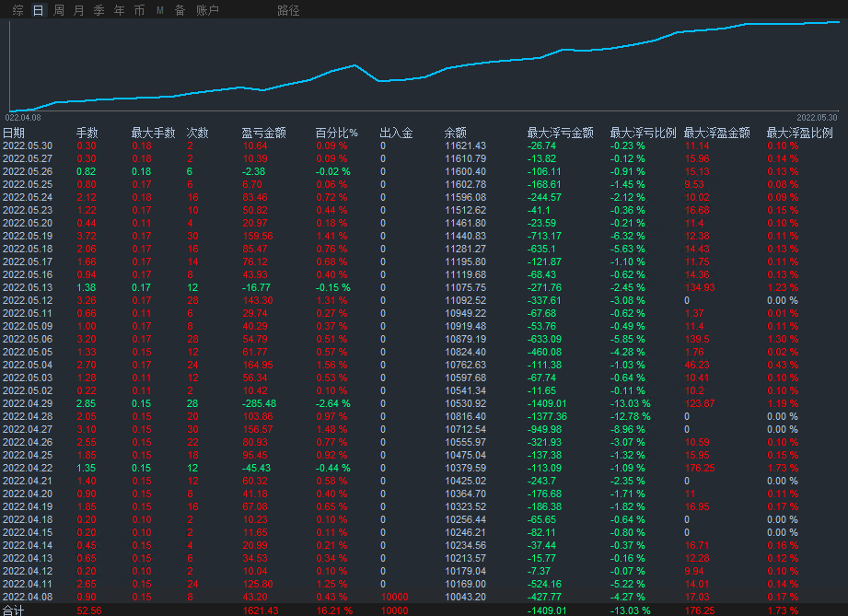The image size is (848, 616).
Task: Click the 最大浮盈比例 column header
Action: tap(799, 133)
